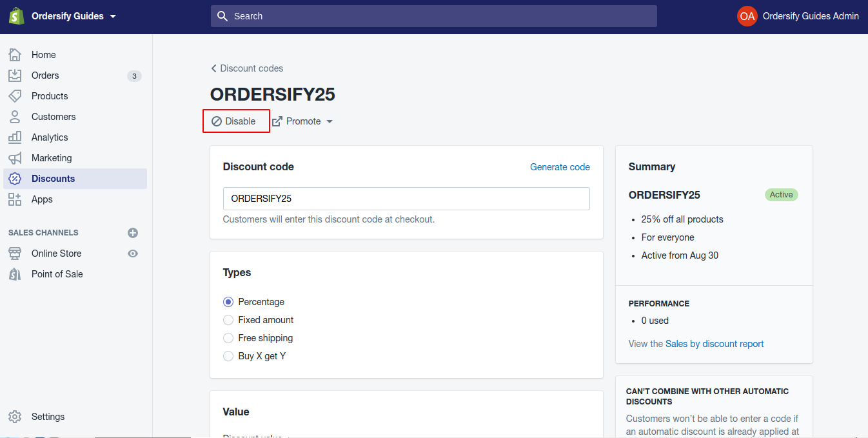868x438 pixels.
Task: Click the Shopify bag logo
Action: click(16, 16)
